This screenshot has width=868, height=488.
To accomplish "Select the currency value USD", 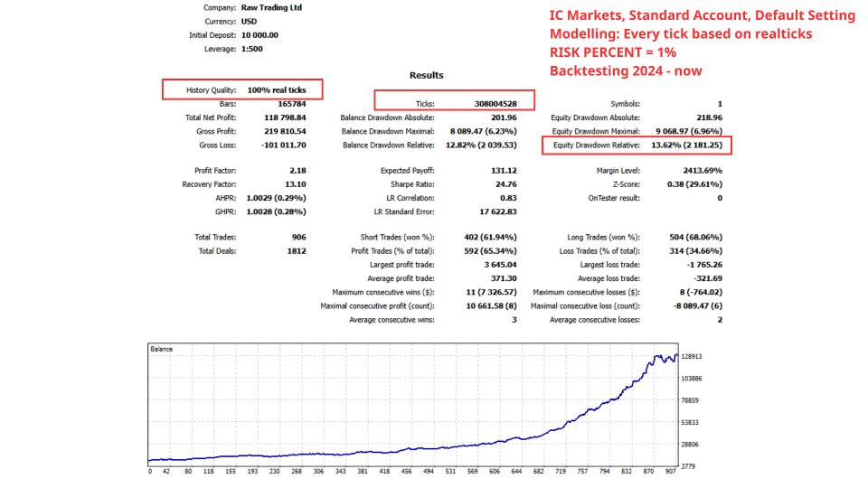I will 250,22.
